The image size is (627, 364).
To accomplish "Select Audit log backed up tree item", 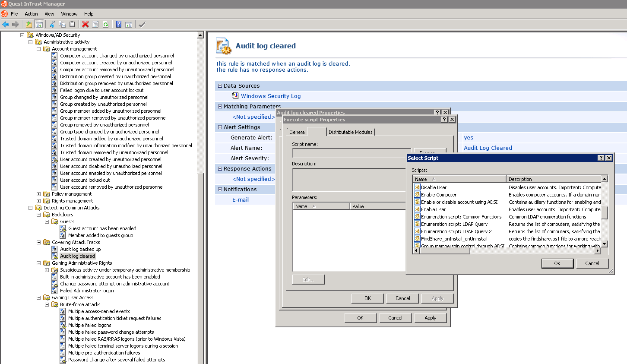I will coord(80,250).
